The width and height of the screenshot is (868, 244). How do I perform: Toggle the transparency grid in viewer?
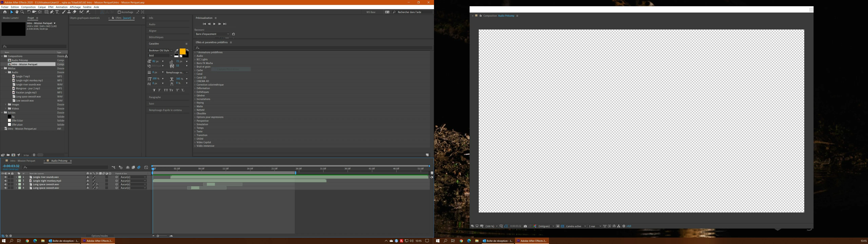tap(562, 226)
